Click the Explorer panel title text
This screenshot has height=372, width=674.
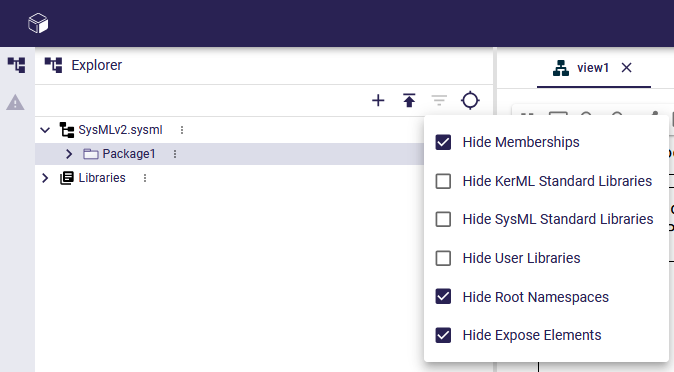click(97, 65)
